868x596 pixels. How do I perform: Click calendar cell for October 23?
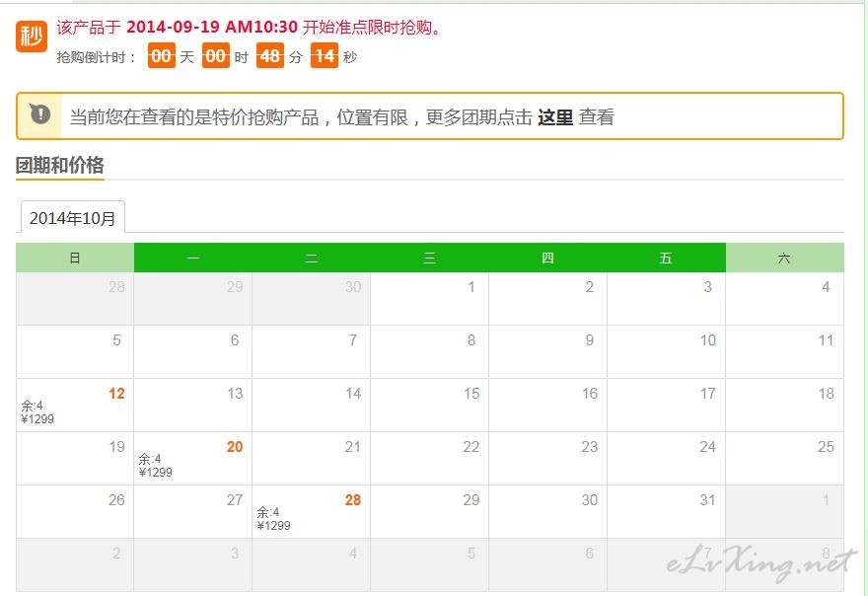(547, 459)
